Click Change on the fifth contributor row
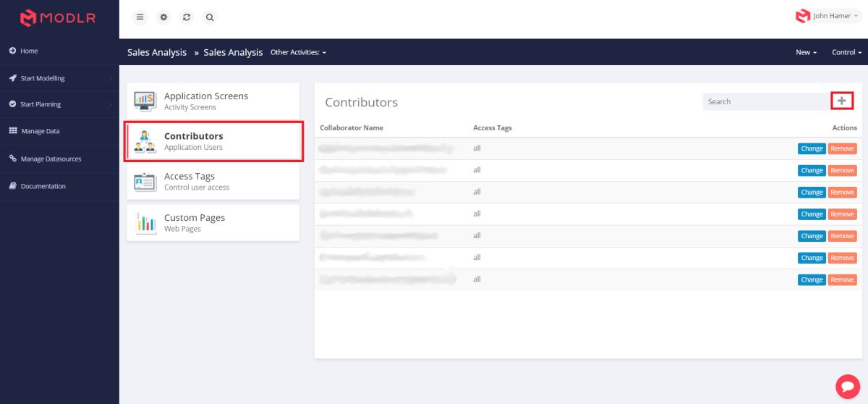 click(812, 235)
